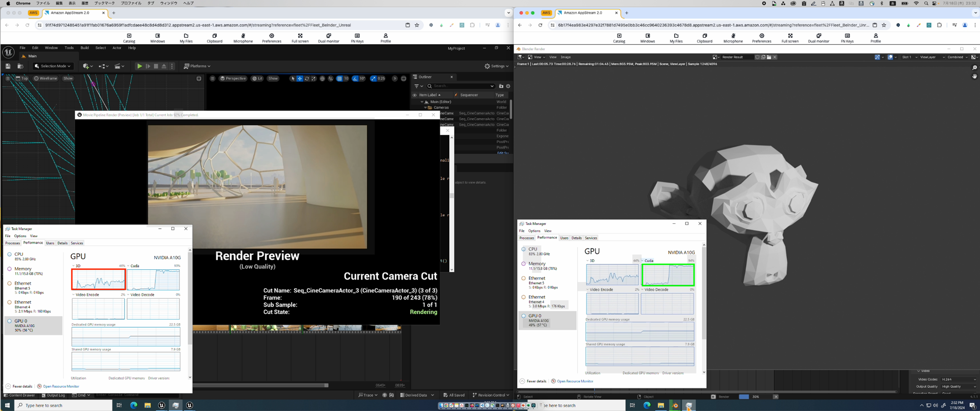Click the Outliner search field in Unreal
Viewport: 980px width, 411px height.
[461, 86]
